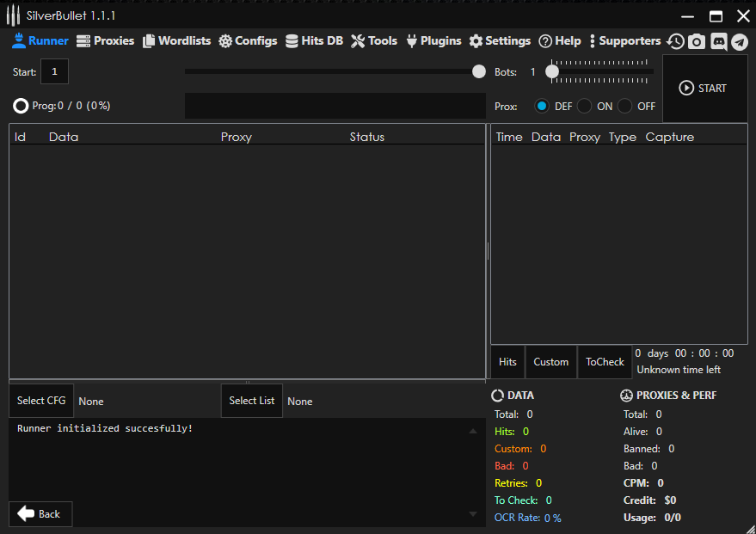Click the Type column header
Image resolution: width=756 pixels, height=534 pixels.
(x=623, y=138)
